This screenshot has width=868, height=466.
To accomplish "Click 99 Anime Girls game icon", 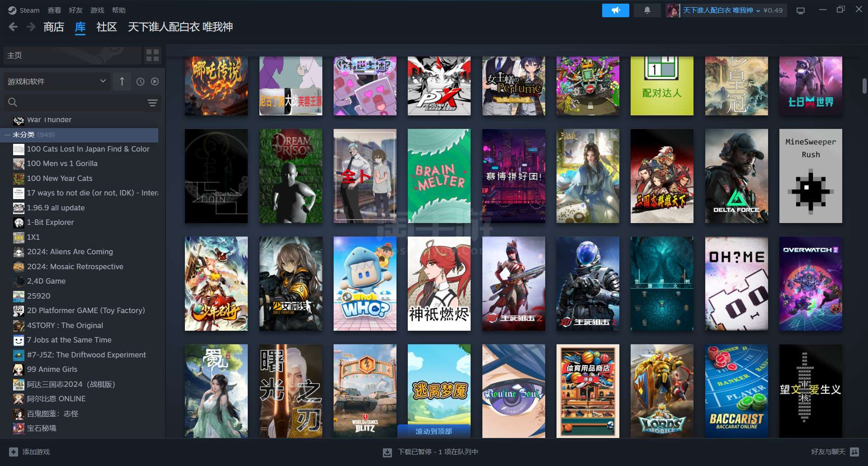I will point(19,370).
